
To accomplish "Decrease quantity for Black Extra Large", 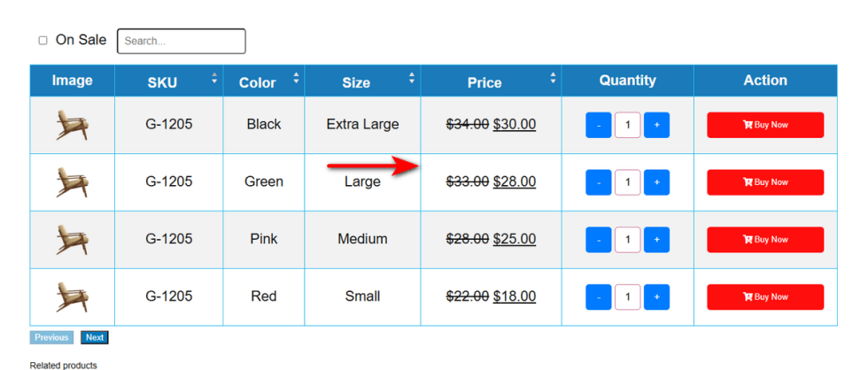I will coord(599,125).
